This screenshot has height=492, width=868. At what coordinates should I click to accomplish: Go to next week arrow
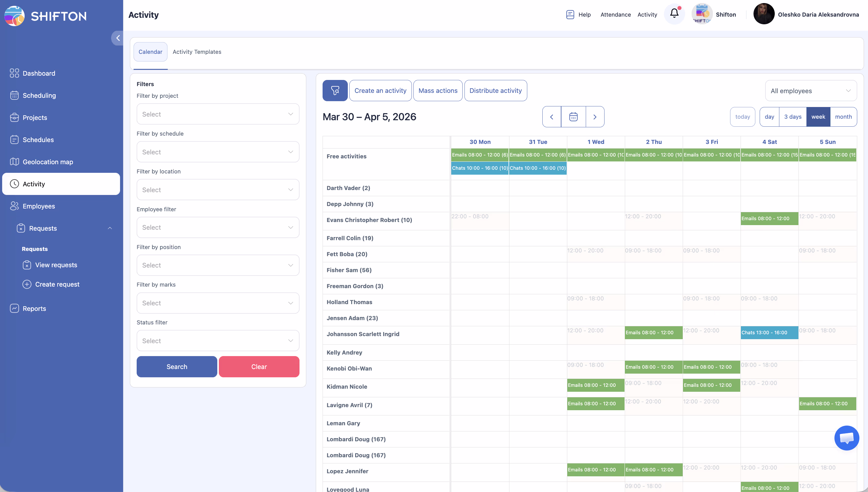(x=595, y=117)
